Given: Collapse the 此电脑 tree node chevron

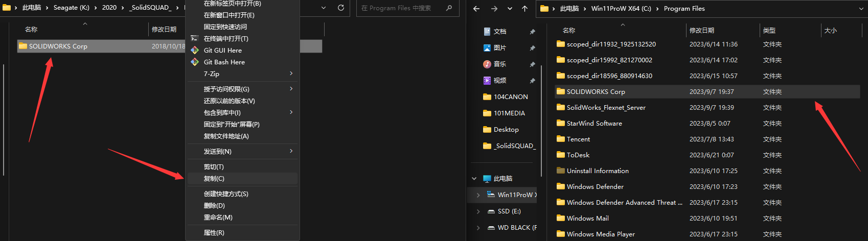Looking at the screenshot, I should click(x=474, y=178).
